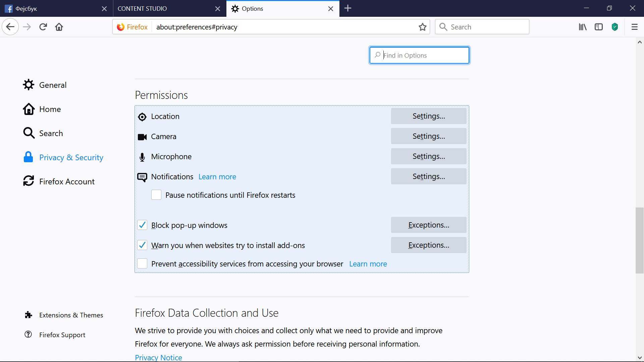Click the Reload page icon

coord(43,27)
